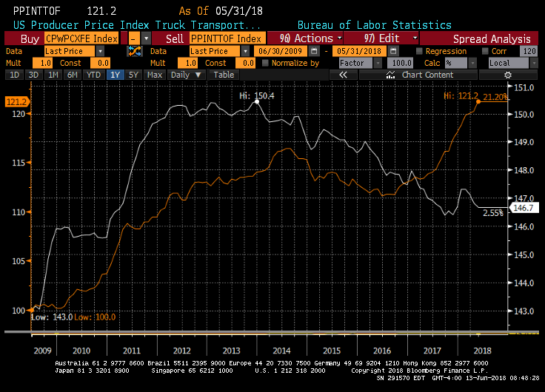Image resolution: width=545 pixels, height=392 pixels.
Task: Click the Sell label button
Action: pyautogui.click(x=175, y=38)
